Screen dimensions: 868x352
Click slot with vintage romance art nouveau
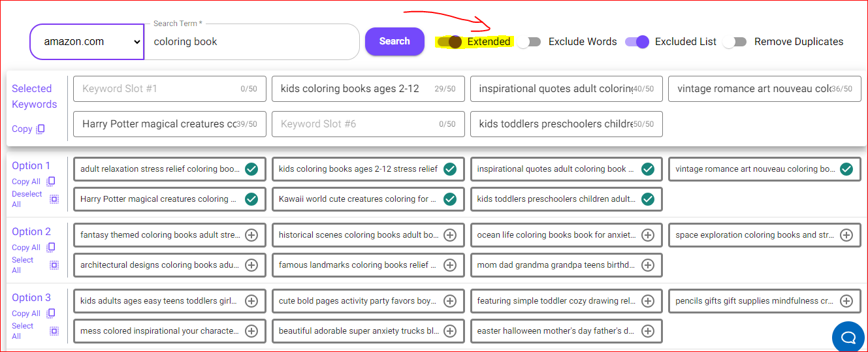(x=764, y=89)
